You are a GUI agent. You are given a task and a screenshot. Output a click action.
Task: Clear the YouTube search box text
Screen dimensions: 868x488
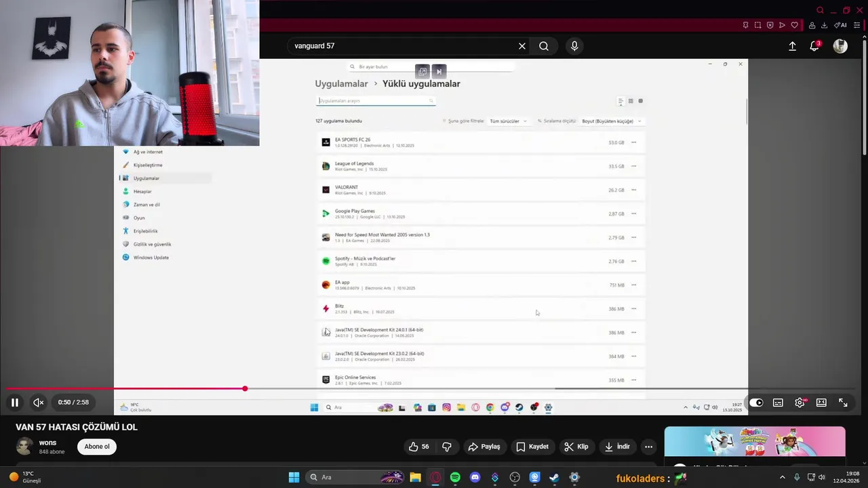(522, 46)
